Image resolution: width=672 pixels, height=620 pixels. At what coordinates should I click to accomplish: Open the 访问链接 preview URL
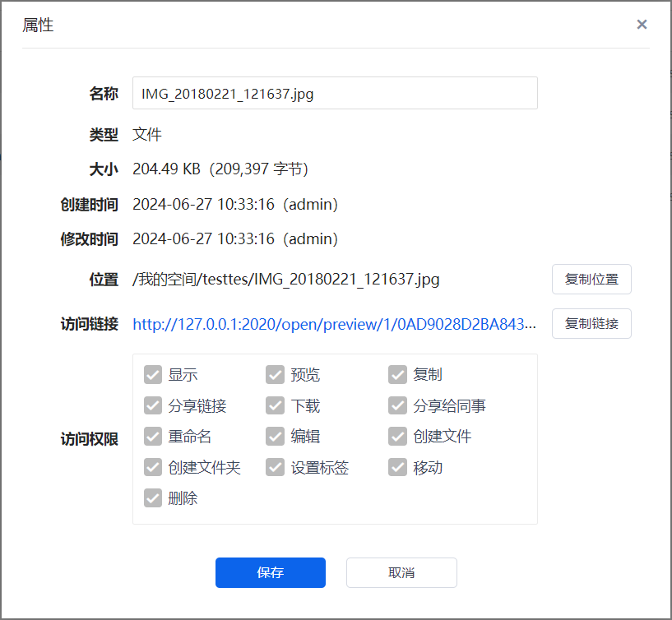pyautogui.click(x=335, y=325)
